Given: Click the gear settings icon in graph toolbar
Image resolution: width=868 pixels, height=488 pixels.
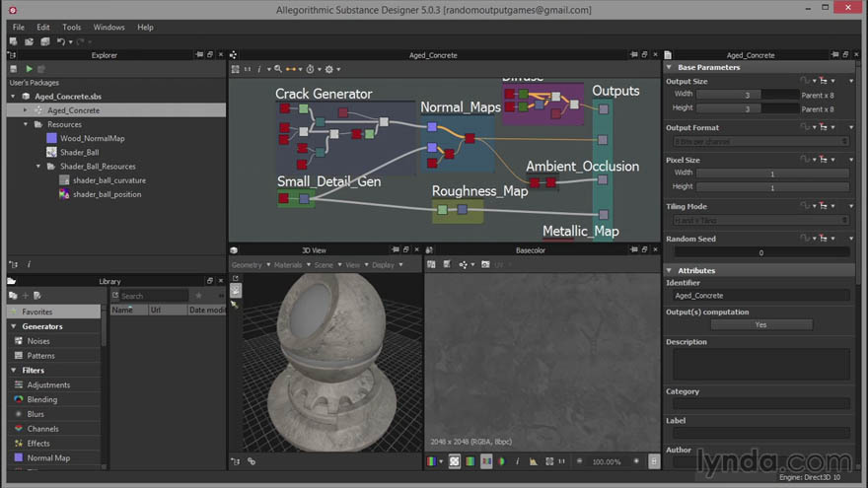Looking at the screenshot, I should 329,69.
